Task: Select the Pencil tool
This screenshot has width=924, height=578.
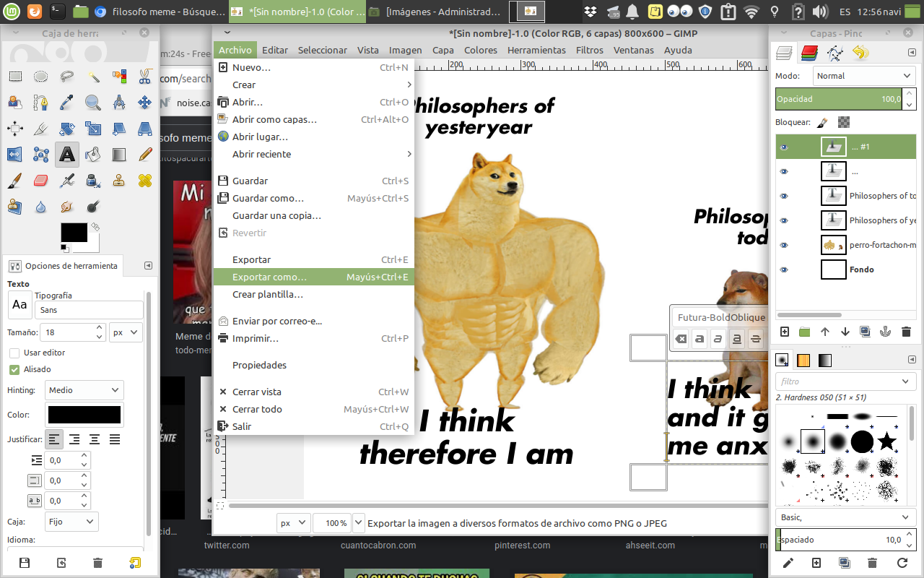Action: point(145,155)
